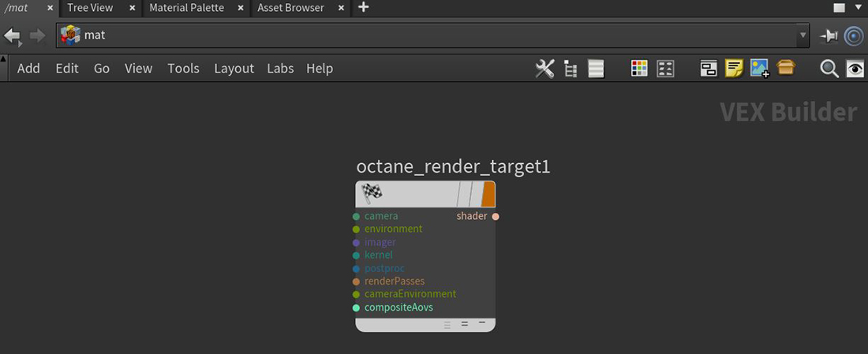
Task: Show the tree hierarchy view icon
Action: tap(571, 69)
